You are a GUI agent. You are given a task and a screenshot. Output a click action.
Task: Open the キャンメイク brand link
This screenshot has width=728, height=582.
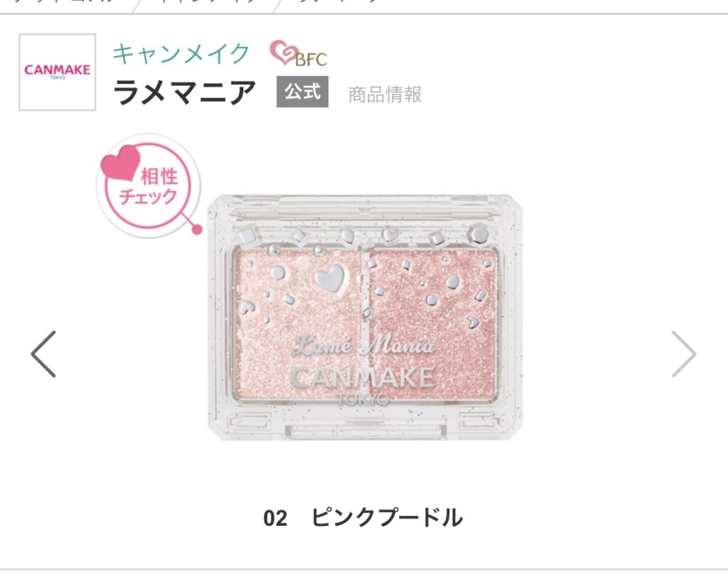[x=181, y=53]
